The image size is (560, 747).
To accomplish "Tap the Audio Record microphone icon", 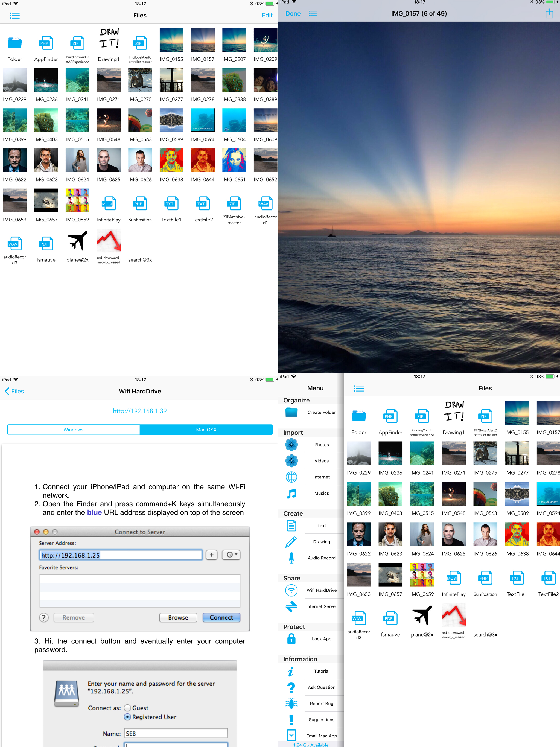I will point(291,558).
